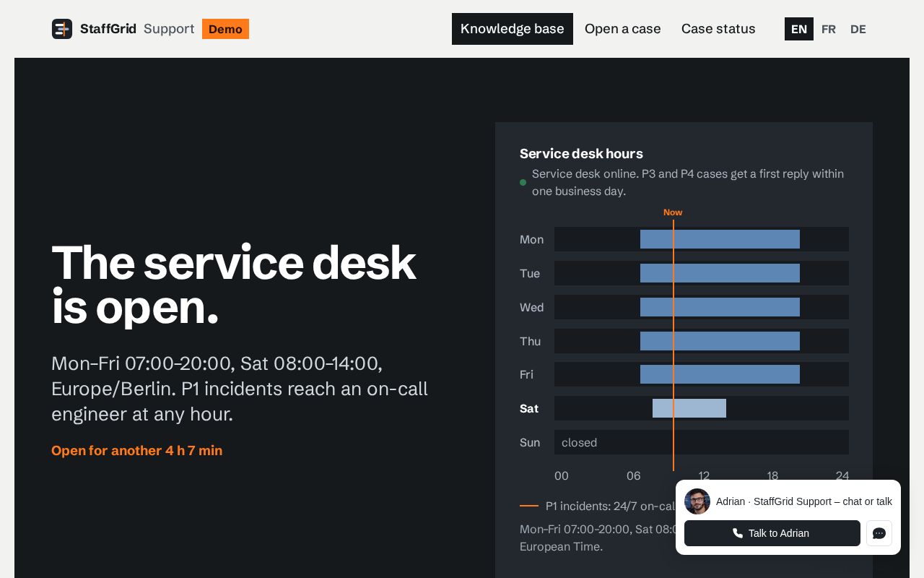Image resolution: width=924 pixels, height=578 pixels.
Task: Click the 'The service desk is open.' headline
Action: point(234,285)
